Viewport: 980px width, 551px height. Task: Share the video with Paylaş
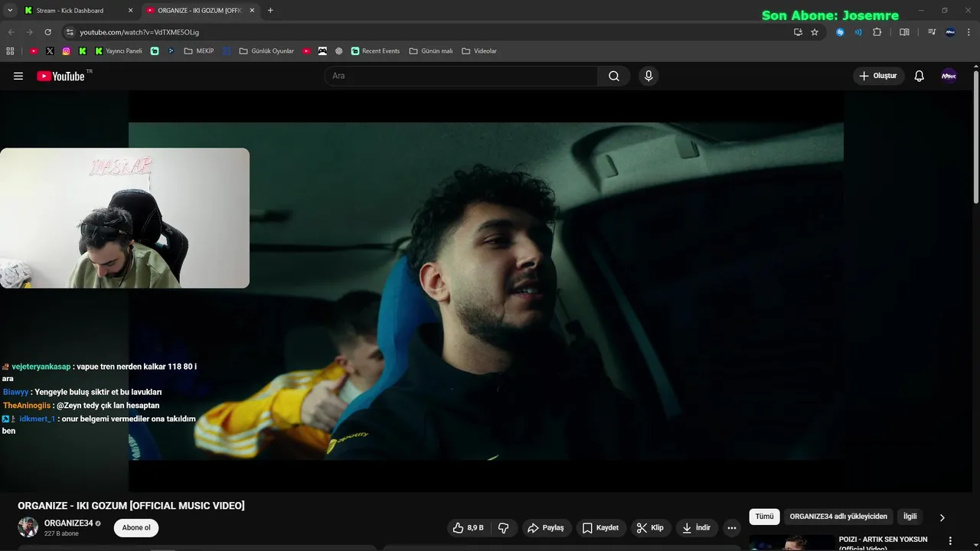(547, 528)
